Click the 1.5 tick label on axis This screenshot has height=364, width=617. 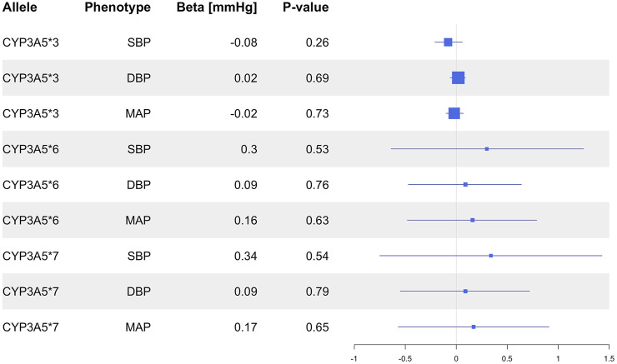(609, 358)
